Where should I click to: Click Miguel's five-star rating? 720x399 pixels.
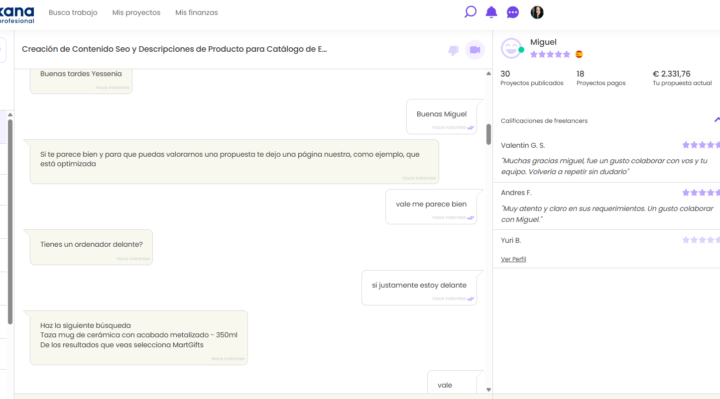[550, 54]
